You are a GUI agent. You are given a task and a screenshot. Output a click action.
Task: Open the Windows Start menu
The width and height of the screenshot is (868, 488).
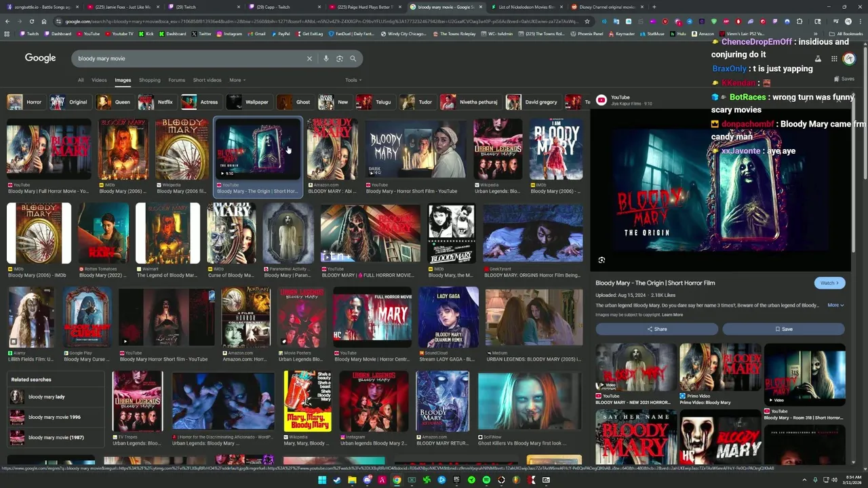tap(322, 480)
